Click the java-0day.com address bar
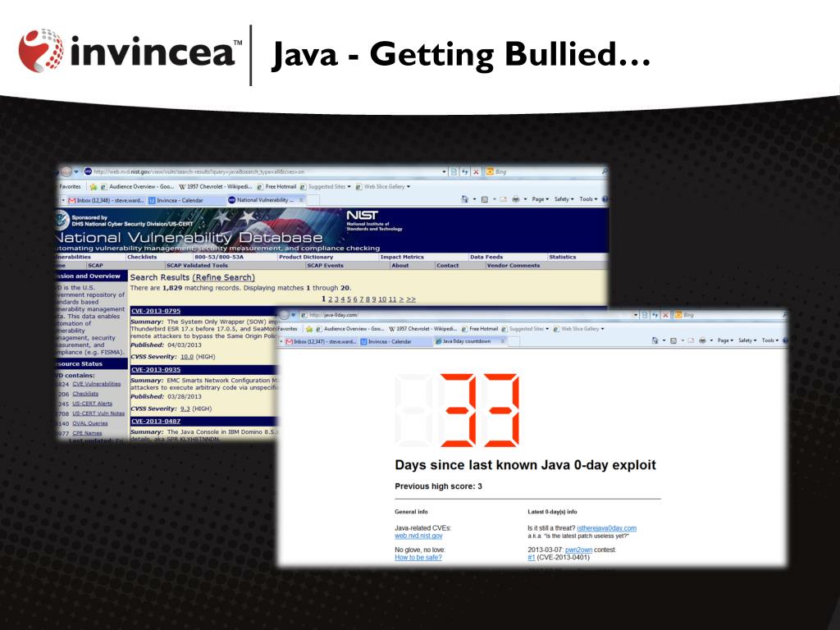This screenshot has width=840, height=630. click(333, 315)
